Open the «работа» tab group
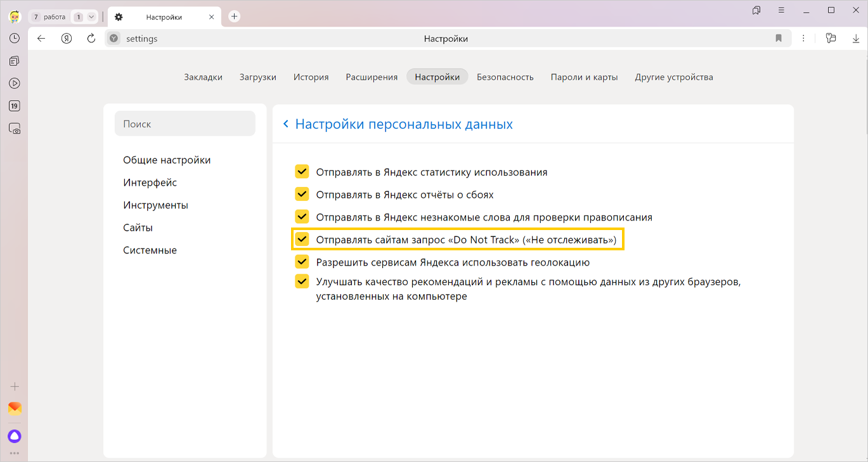The height and width of the screenshot is (462, 868). tap(48, 17)
